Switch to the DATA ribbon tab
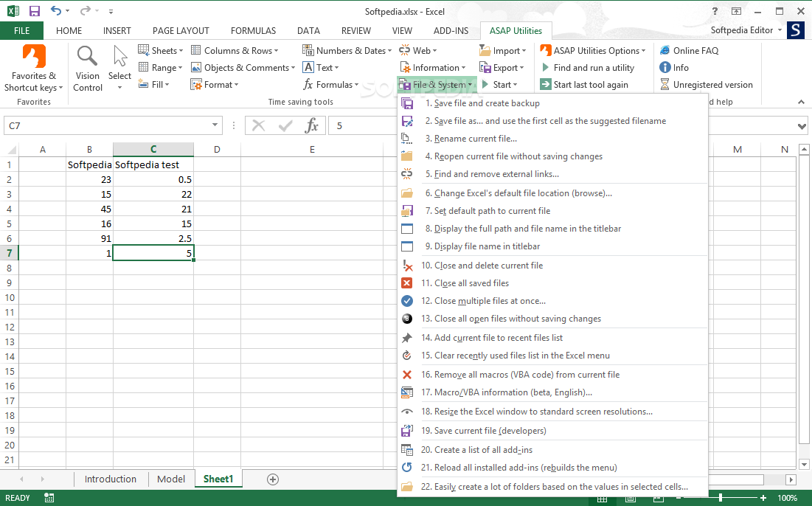Viewport: 812px width, 506px height. click(308, 30)
